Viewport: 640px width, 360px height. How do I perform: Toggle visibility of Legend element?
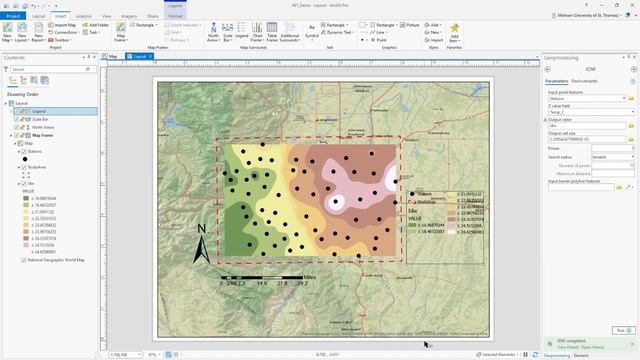click(x=16, y=111)
